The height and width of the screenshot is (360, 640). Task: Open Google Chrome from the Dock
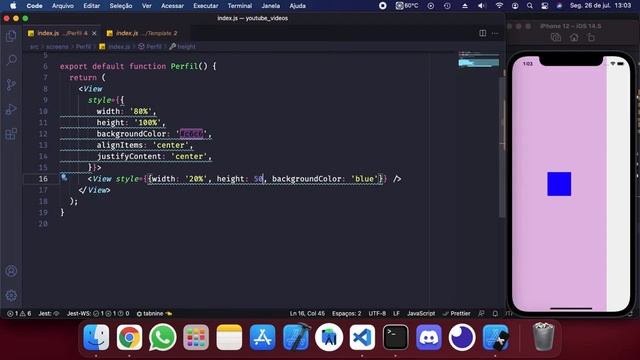tap(129, 338)
